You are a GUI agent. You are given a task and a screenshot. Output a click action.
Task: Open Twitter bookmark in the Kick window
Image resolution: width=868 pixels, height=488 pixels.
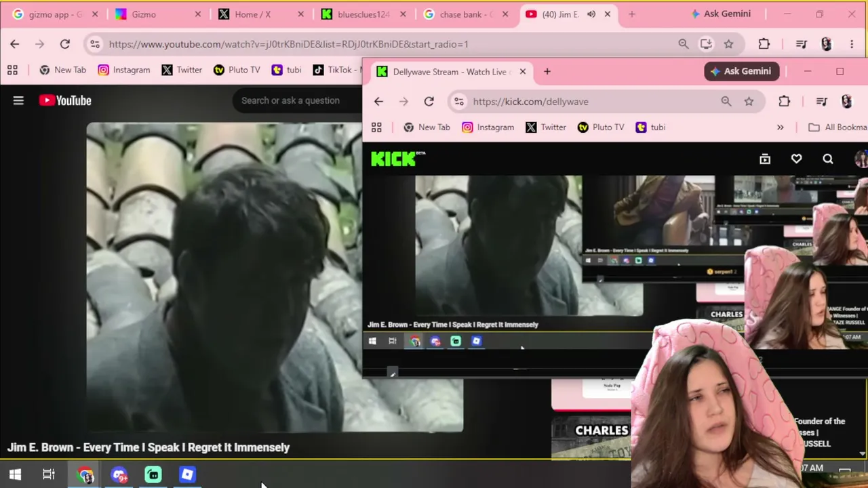(x=546, y=127)
